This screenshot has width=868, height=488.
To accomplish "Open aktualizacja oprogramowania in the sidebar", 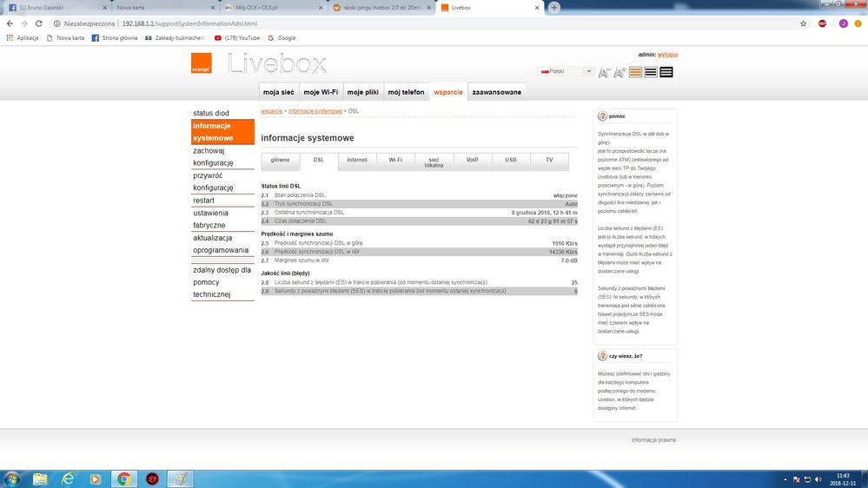I will coord(222,244).
